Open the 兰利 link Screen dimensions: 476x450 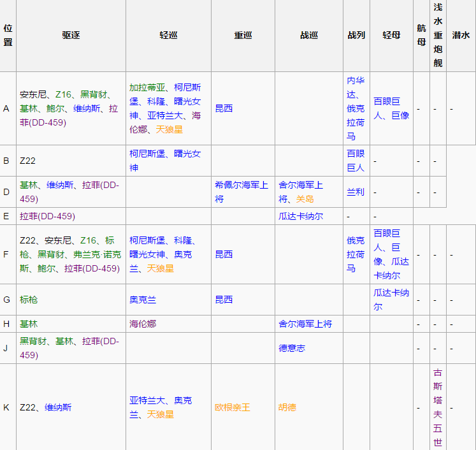click(x=356, y=192)
